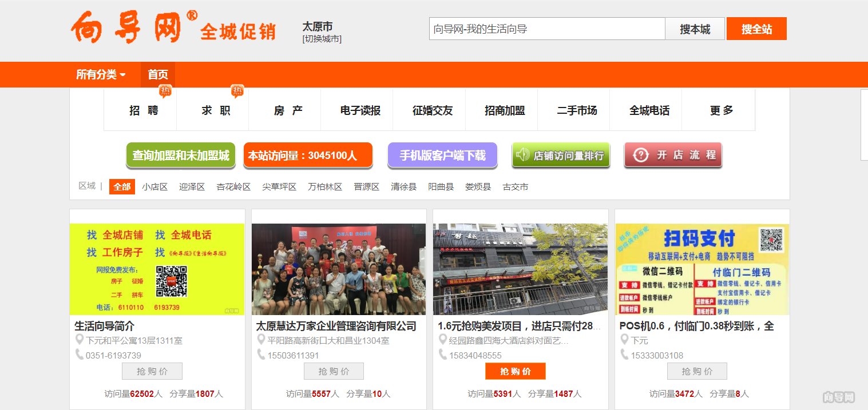Screen dimensions: 868x410
Task: Click the hot badge above 求职
Action: pos(237,91)
